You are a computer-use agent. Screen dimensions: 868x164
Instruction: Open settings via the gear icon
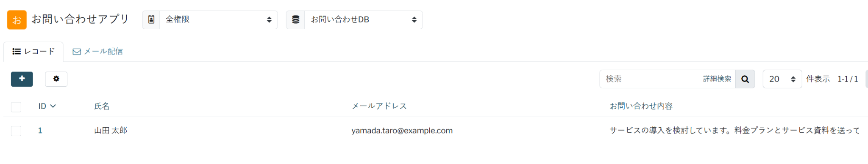[56, 79]
